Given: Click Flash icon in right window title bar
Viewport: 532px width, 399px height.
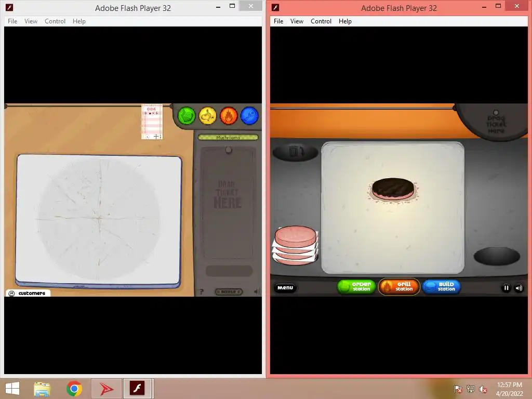Looking at the screenshot, I should 275,7.
